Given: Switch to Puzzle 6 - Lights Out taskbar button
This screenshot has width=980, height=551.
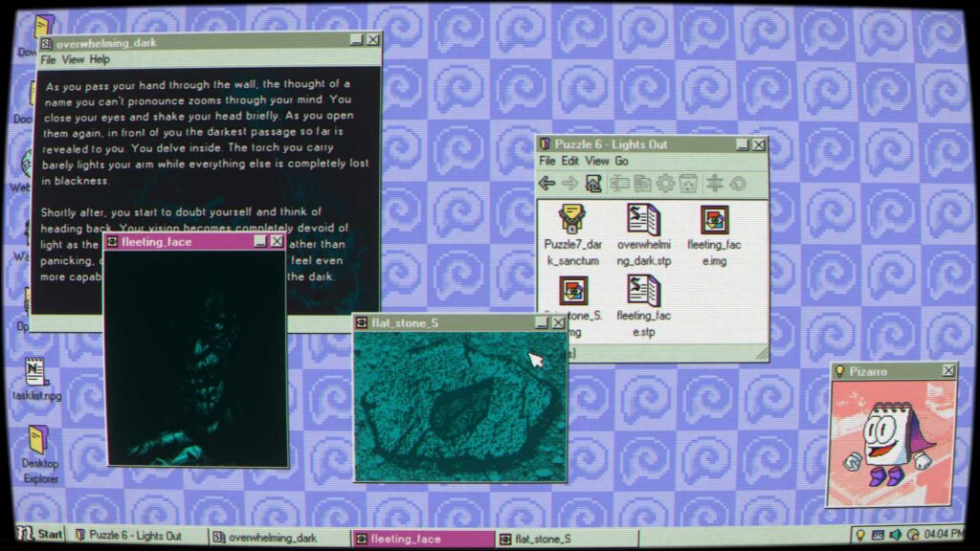Looking at the screenshot, I should 139,536.
